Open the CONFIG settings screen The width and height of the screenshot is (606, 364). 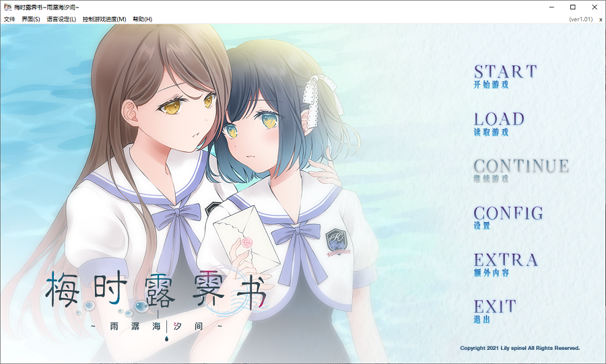[508, 218]
